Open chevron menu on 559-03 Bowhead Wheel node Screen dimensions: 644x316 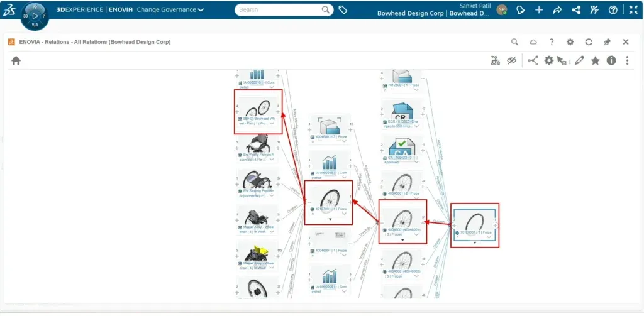pos(272,123)
